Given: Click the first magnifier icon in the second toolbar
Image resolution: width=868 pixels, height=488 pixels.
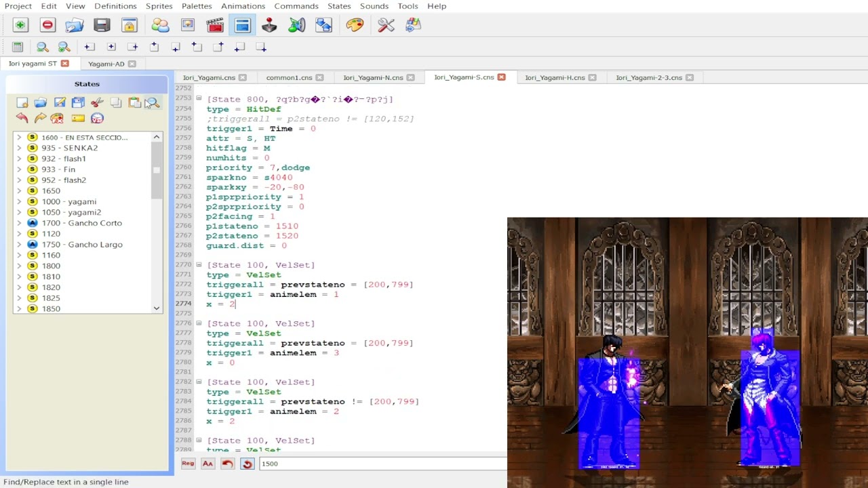Looking at the screenshot, I should tap(42, 47).
